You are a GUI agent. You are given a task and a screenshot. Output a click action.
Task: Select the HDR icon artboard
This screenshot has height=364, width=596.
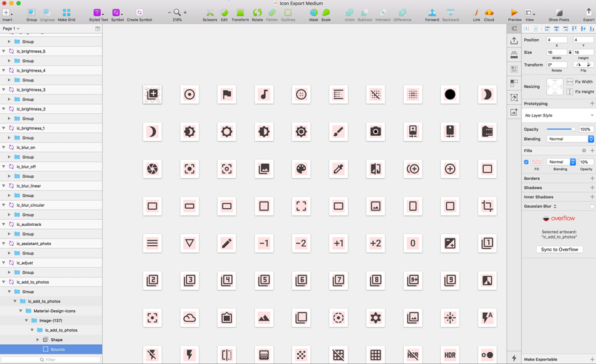[x=450, y=355]
